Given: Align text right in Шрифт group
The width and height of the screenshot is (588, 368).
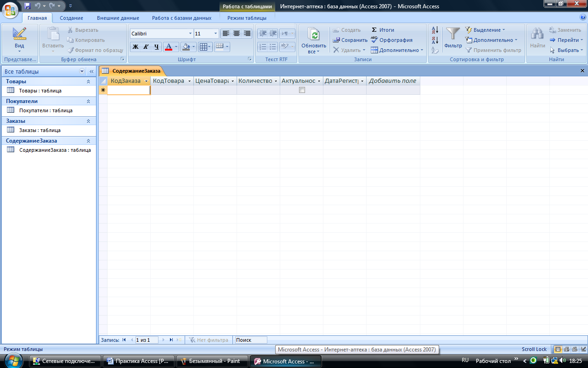Looking at the screenshot, I should 247,34.
